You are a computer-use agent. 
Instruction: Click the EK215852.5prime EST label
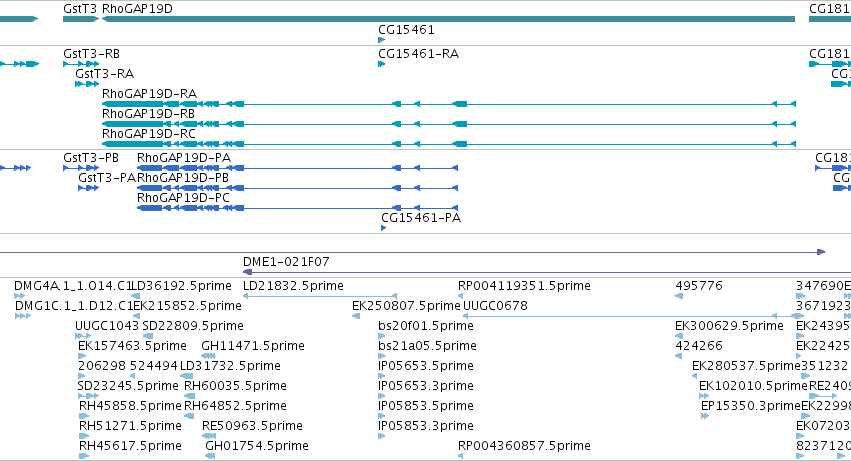pyautogui.click(x=188, y=306)
